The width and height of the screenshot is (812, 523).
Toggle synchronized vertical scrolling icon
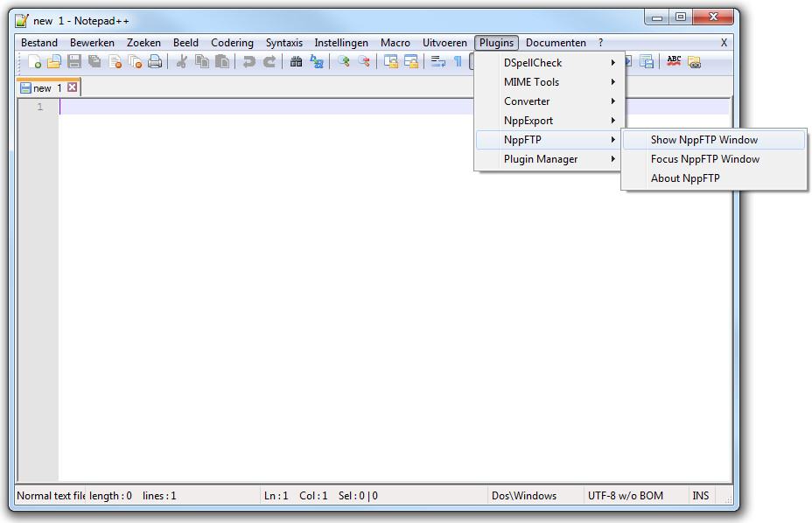coord(390,61)
